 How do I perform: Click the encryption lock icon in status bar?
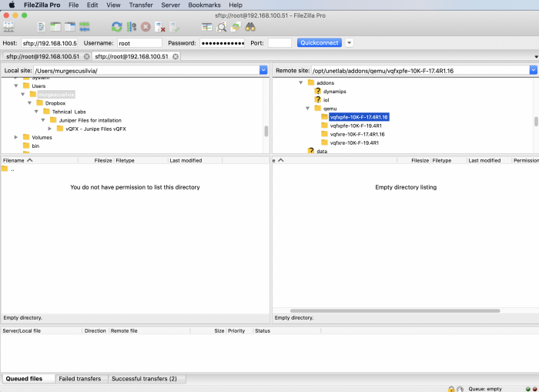point(451,389)
